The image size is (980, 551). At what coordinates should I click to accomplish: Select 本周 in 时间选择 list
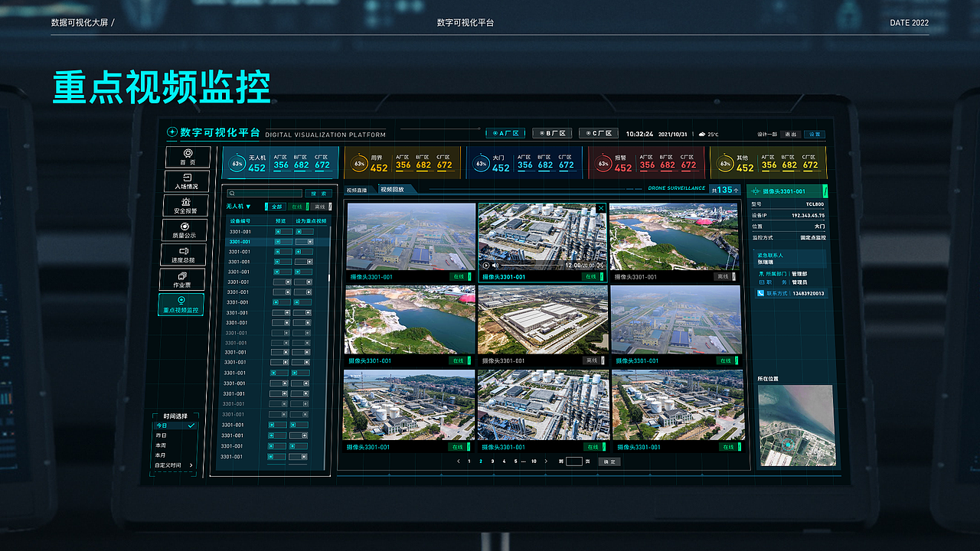point(161,445)
